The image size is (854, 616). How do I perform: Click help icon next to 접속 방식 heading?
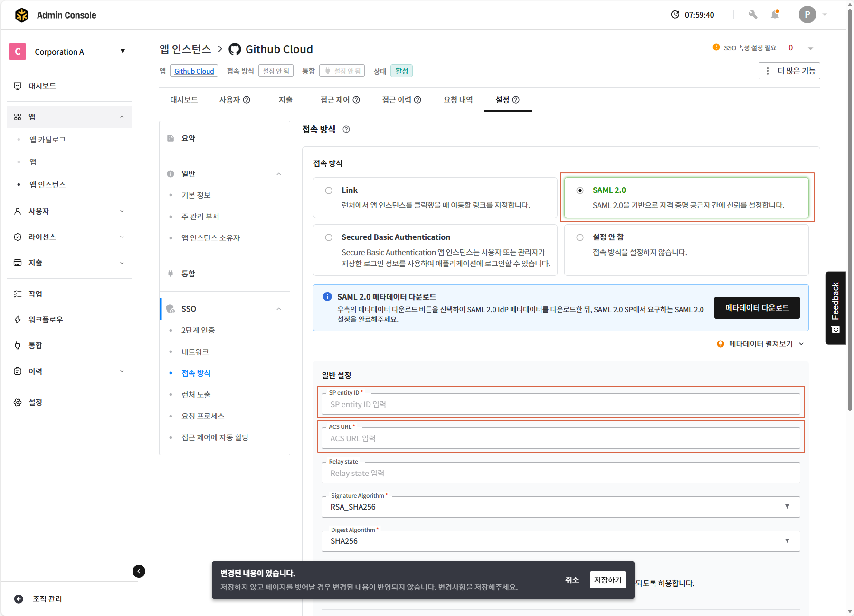(346, 129)
